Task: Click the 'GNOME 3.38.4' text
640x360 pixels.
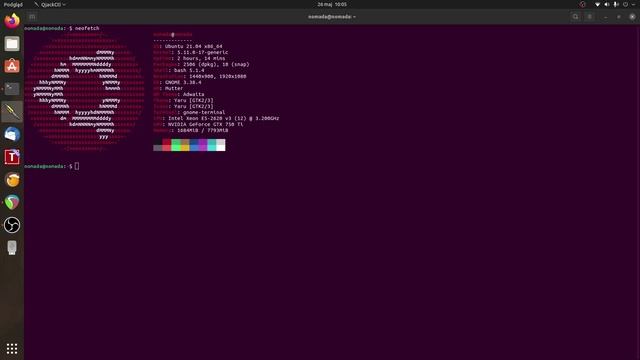Action: (183, 82)
